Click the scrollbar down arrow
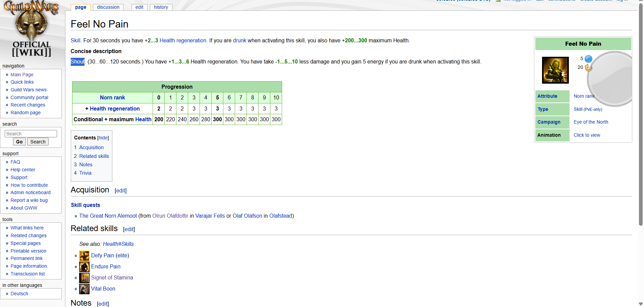 coord(641,304)
